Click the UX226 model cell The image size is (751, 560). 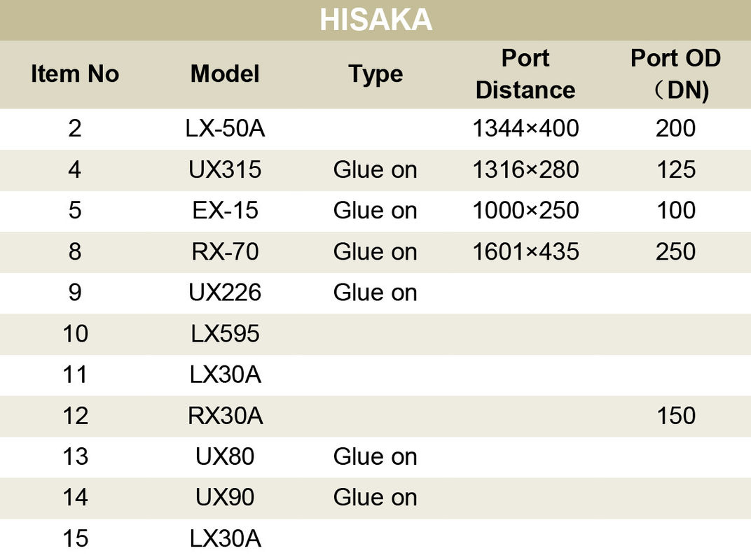pyautogui.click(x=225, y=293)
